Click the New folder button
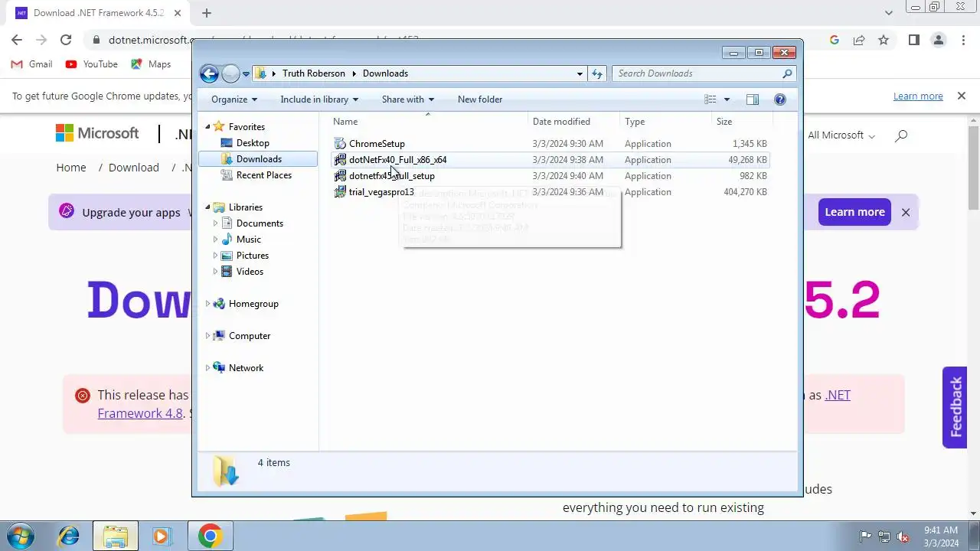This screenshot has width=980, height=551. coord(480,99)
